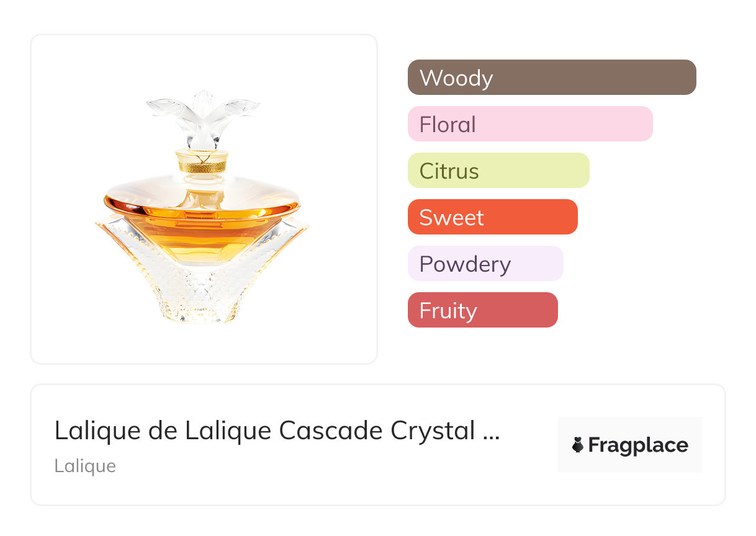Select the pink Floral accord bar
This screenshot has height=536, width=756.
pos(529,124)
